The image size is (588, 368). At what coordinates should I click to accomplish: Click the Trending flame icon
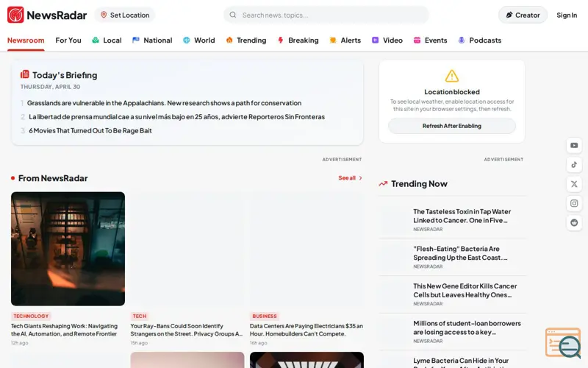229,40
